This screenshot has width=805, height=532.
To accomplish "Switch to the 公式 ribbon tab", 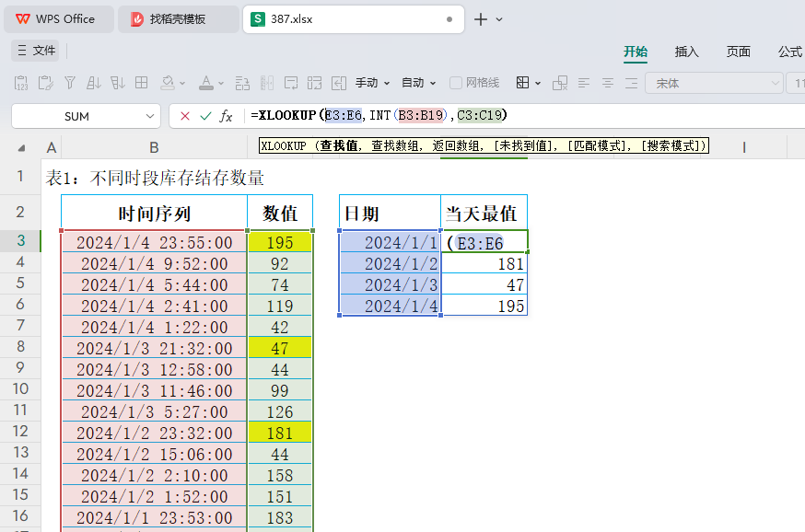I will [x=790, y=52].
